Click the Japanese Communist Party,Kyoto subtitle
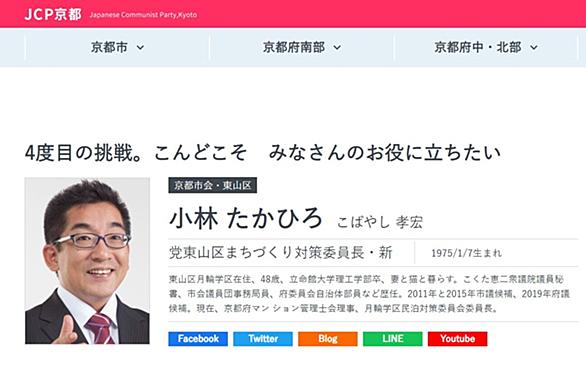The height and width of the screenshot is (380, 586). pos(143,15)
